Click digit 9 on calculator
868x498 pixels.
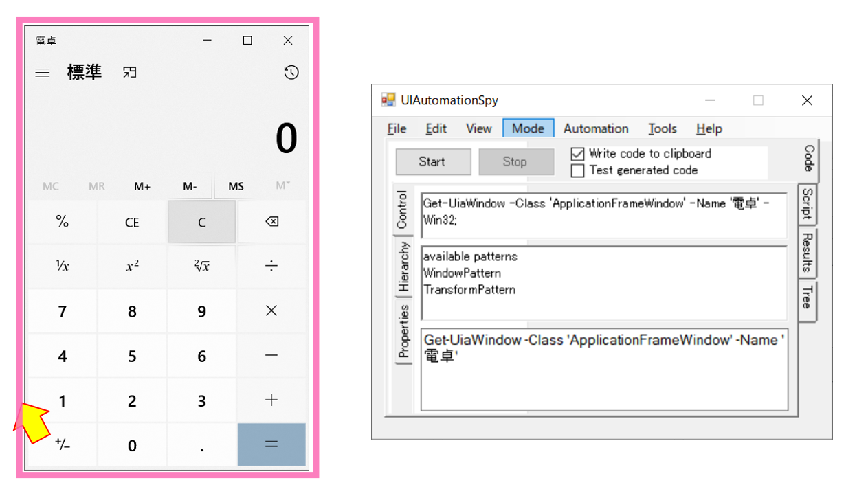point(201,311)
